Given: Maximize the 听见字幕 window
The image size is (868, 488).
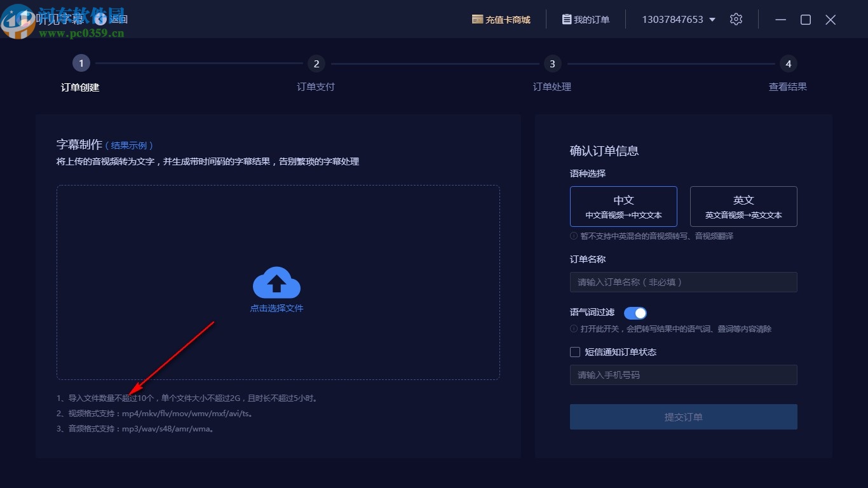Looking at the screenshot, I should coord(806,20).
